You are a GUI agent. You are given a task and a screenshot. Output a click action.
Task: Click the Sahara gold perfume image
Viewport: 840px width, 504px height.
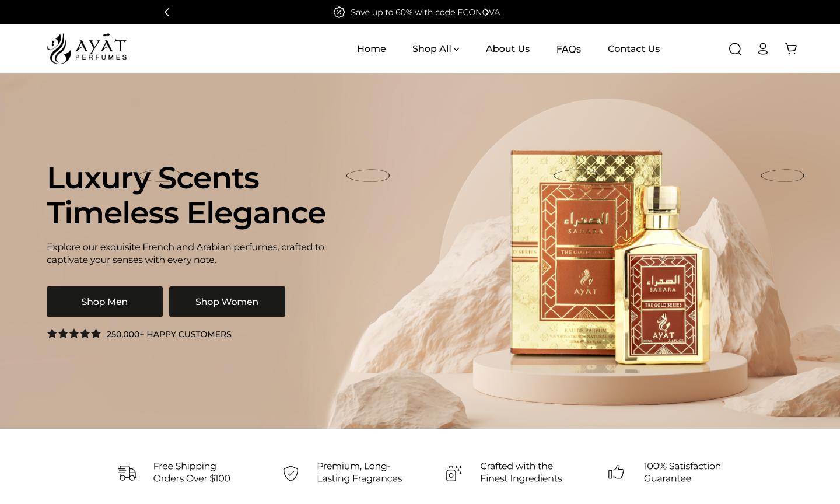[610, 257]
